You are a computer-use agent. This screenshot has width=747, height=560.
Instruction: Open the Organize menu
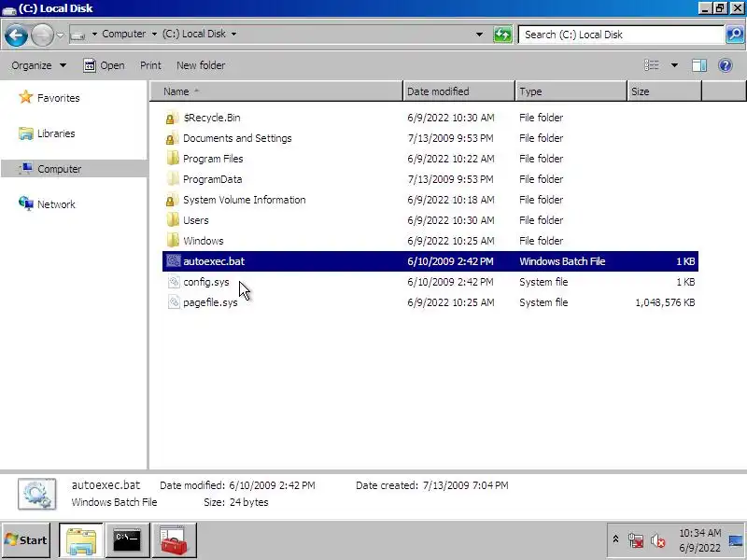[x=38, y=65]
